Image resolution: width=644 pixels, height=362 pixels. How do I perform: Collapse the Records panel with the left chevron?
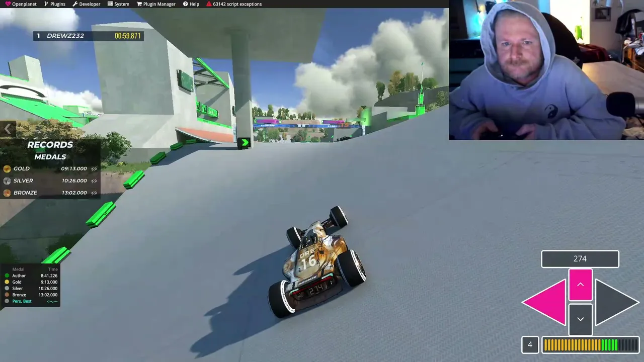pyautogui.click(x=8, y=129)
